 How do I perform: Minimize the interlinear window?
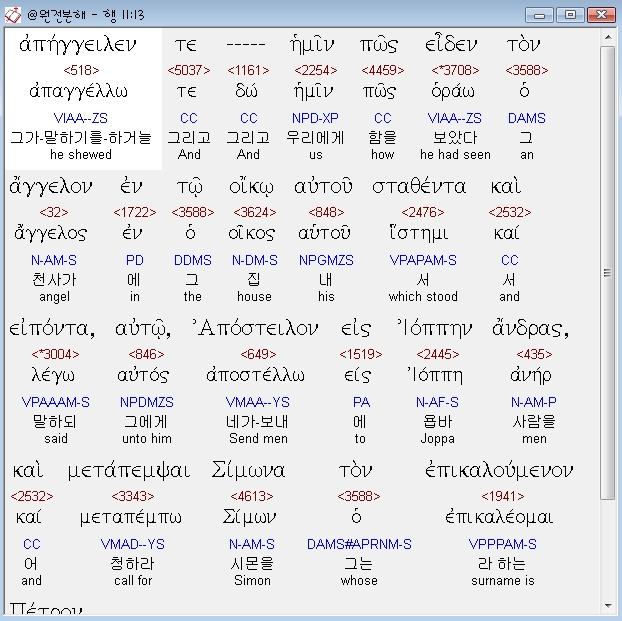539,15
